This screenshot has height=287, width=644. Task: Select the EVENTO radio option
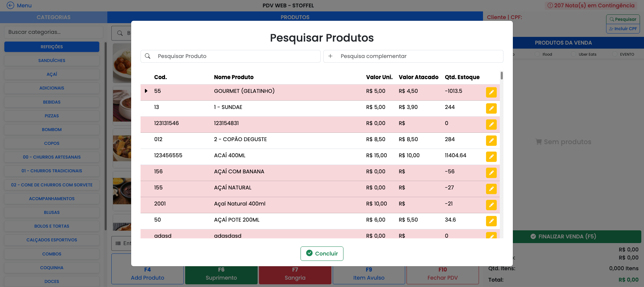(x=615, y=54)
